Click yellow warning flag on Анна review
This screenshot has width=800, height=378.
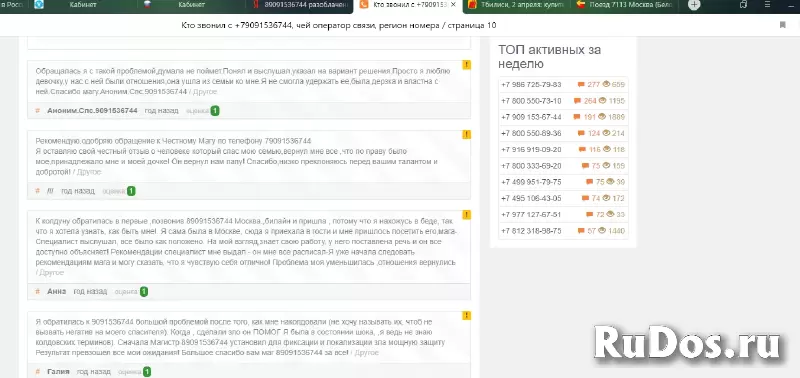466,215
